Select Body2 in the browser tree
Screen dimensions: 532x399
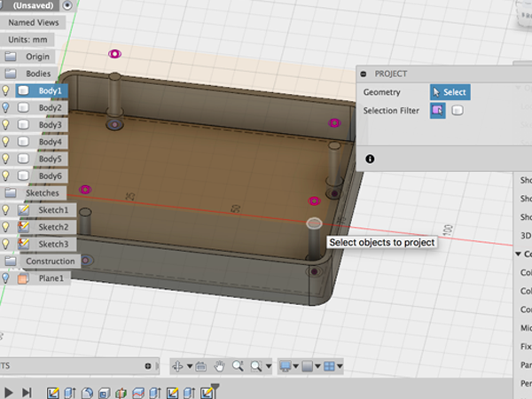pyautogui.click(x=50, y=107)
